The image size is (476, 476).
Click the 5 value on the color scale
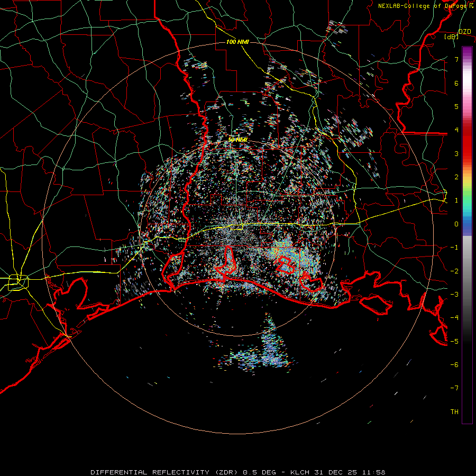pos(456,106)
